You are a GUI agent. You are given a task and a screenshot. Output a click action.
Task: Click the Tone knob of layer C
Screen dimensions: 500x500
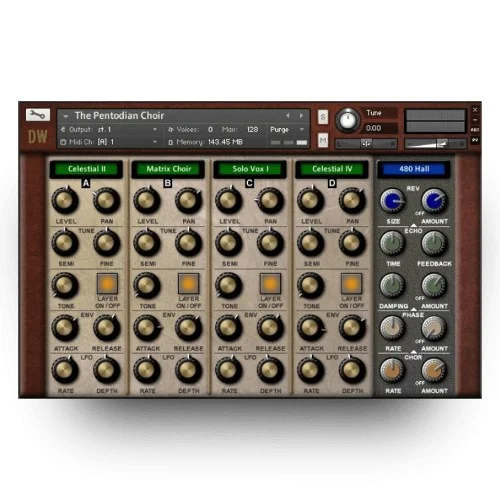229,285
